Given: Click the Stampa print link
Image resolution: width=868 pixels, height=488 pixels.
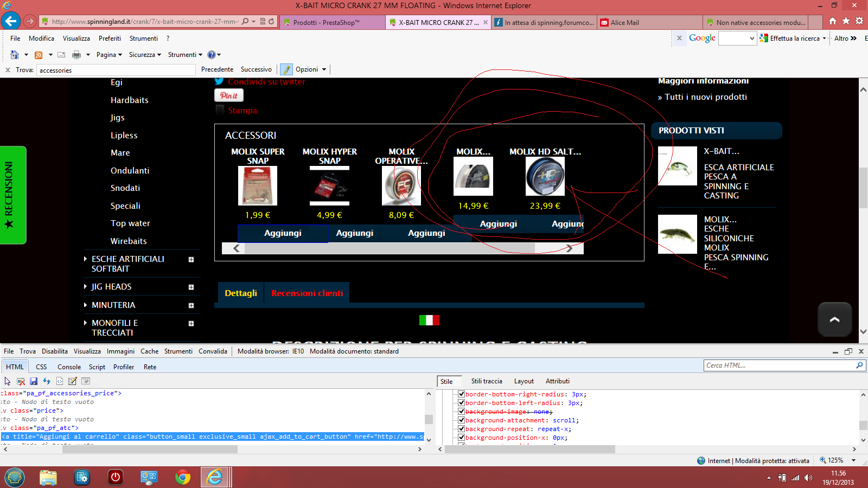Looking at the screenshot, I should tap(242, 111).
